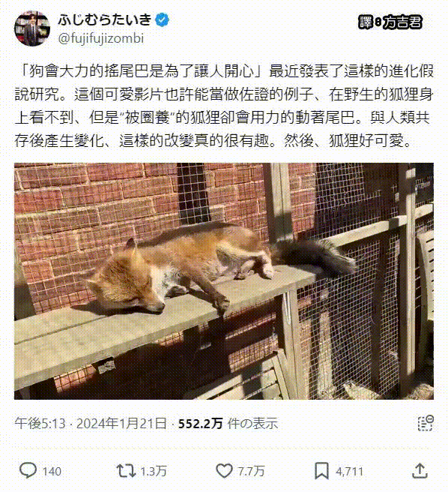
Task: Click the 譯:方吉君 translator watermark
Action: point(390,22)
